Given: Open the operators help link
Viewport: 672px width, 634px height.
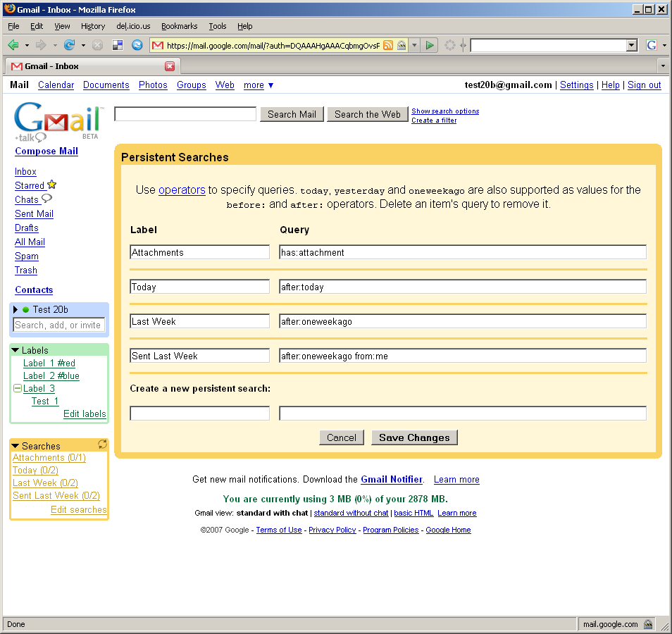Looking at the screenshot, I should pos(182,190).
